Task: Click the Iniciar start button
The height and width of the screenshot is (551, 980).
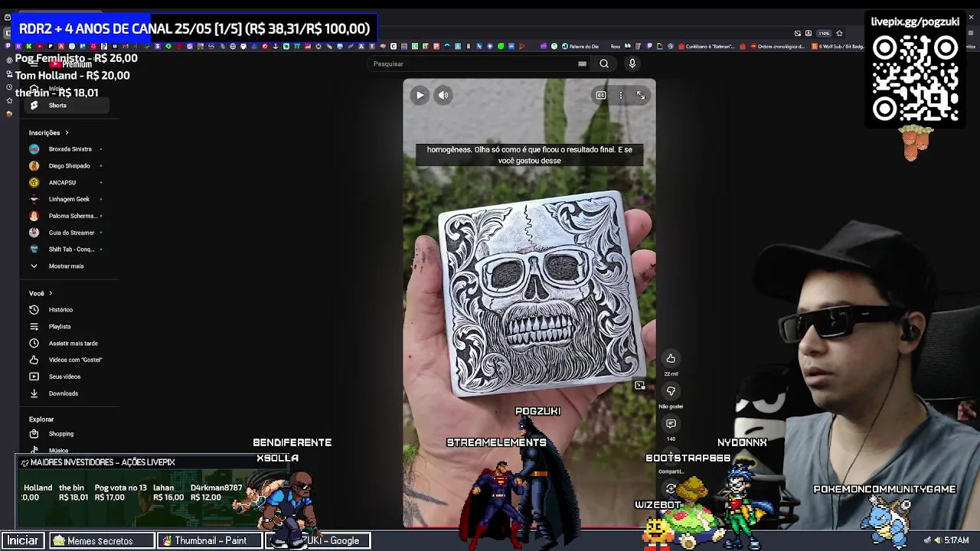Action: [23, 540]
